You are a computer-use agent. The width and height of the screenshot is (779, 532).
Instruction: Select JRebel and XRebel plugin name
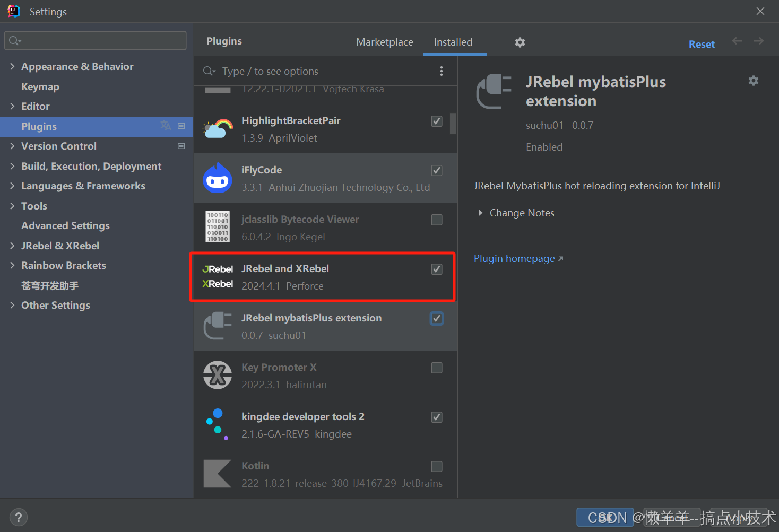[285, 268]
